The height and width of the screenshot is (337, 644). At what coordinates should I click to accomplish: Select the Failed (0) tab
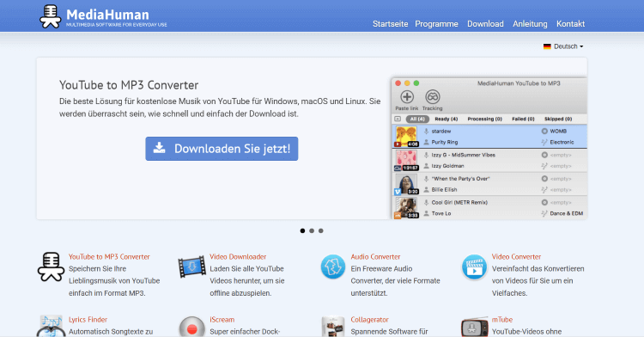click(x=523, y=119)
